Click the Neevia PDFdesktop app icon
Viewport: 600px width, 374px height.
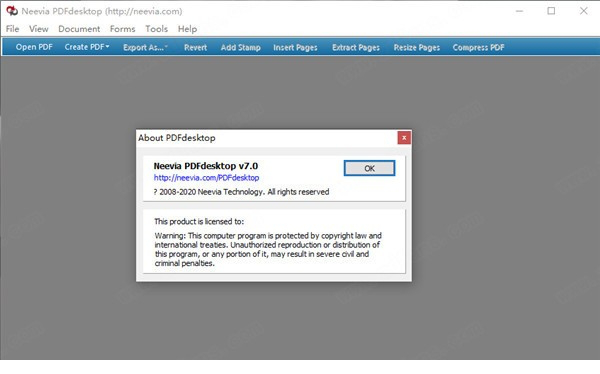[12, 11]
